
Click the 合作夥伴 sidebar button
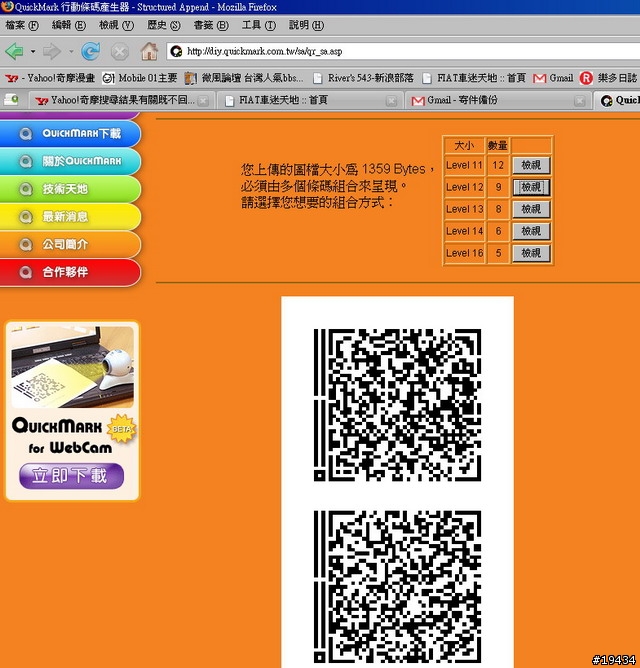(x=70, y=272)
